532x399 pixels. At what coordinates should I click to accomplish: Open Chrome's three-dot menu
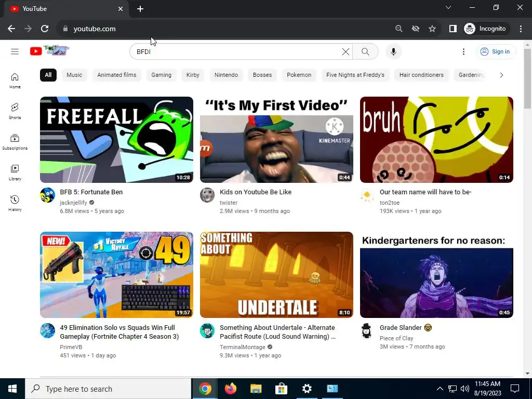(521, 29)
